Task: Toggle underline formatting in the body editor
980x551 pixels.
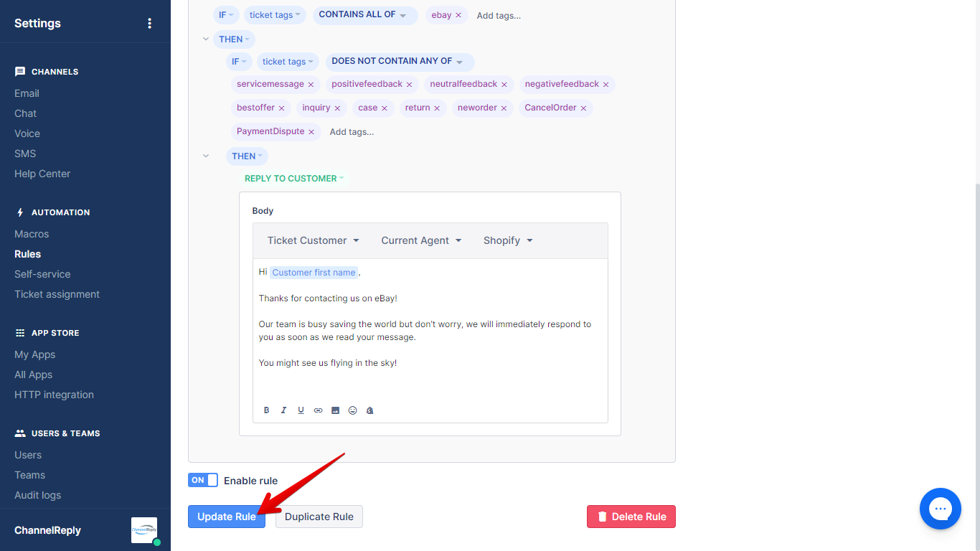Action: [x=301, y=410]
